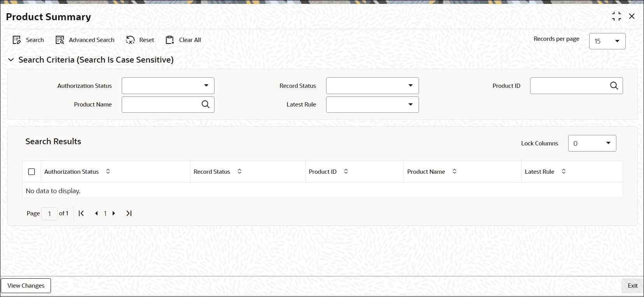
Task: Collapse the Search Criteria section
Action: point(11,60)
